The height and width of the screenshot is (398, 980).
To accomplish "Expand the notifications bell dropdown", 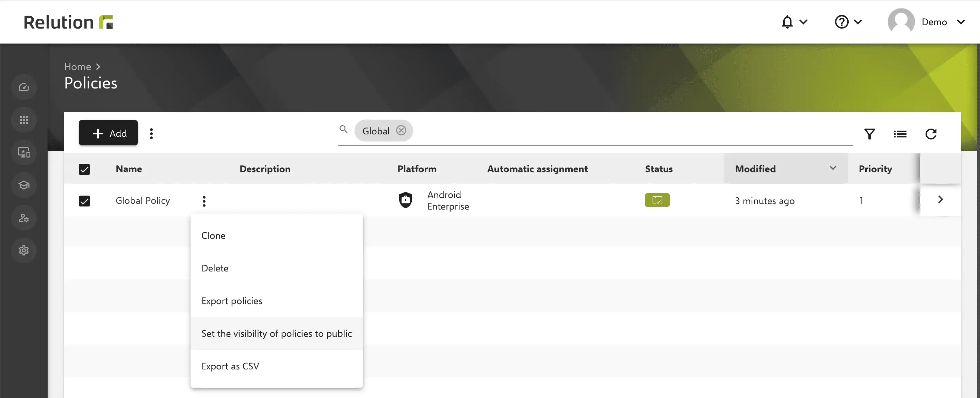I will point(794,22).
